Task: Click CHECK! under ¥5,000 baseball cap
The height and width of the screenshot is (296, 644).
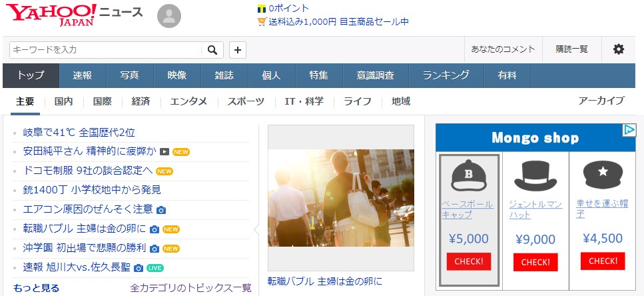Action: [469, 261]
